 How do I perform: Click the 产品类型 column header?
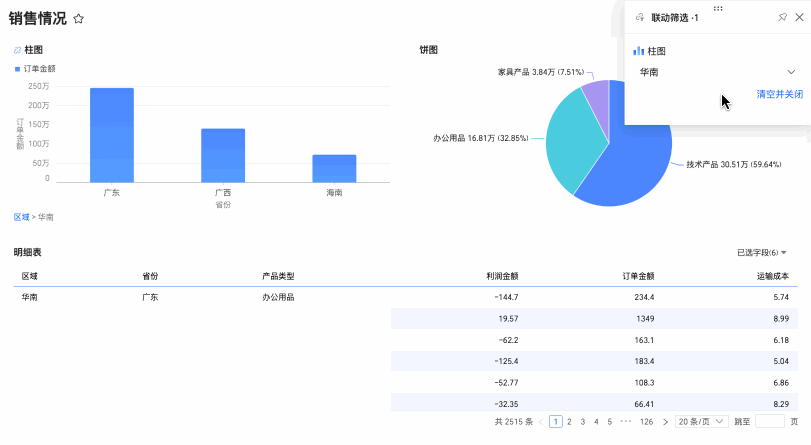coord(278,276)
